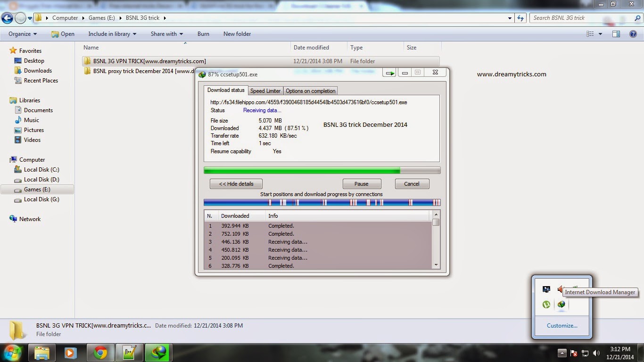Launch the media player from the taskbar
The width and height of the screenshot is (644, 362).
coord(71,353)
